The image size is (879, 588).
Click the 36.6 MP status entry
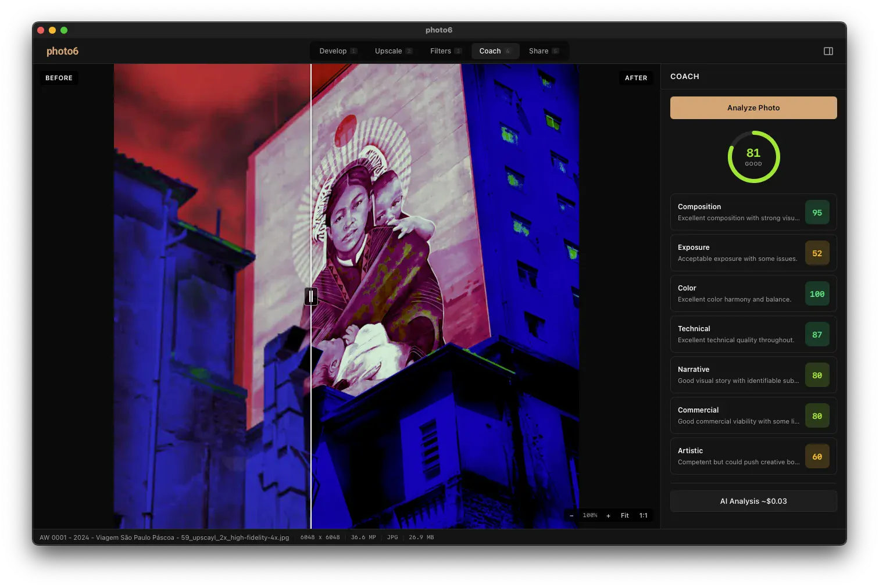pyautogui.click(x=363, y=537)
